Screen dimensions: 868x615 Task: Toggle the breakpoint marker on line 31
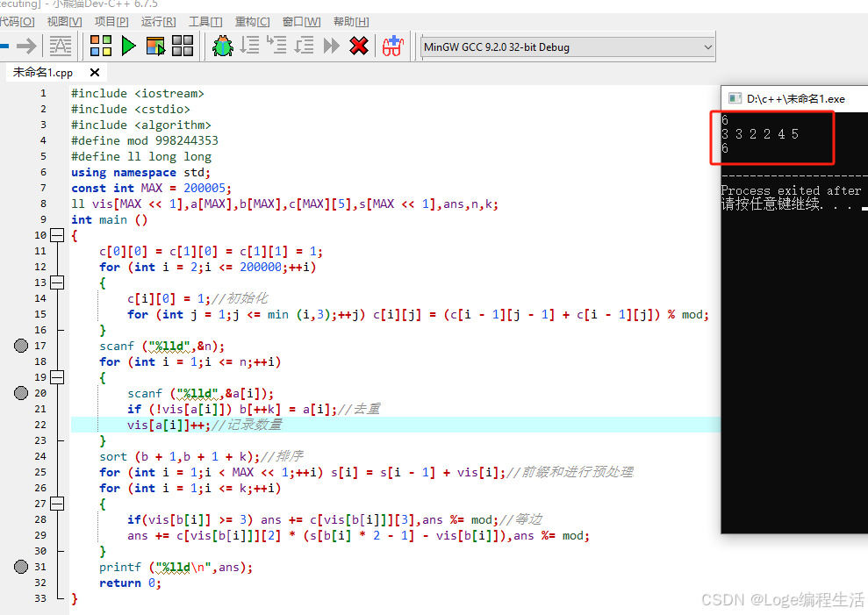(21, 567)
